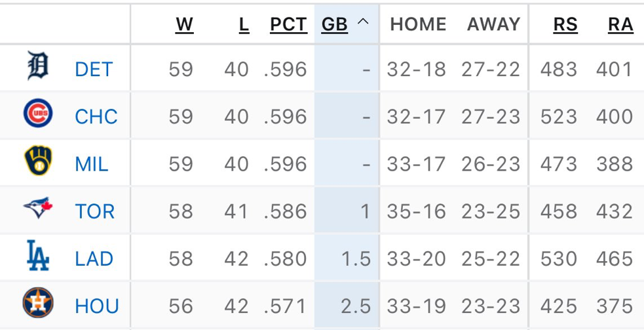Screen dimensions: 644x330
Task: Sort by the GB header label
Action: [334, 25]
